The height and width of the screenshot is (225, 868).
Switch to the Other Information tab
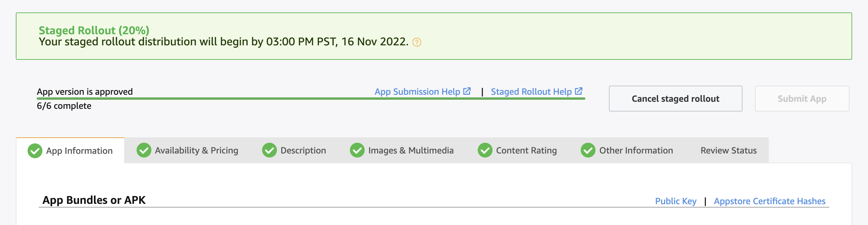[x=636, y=150]
